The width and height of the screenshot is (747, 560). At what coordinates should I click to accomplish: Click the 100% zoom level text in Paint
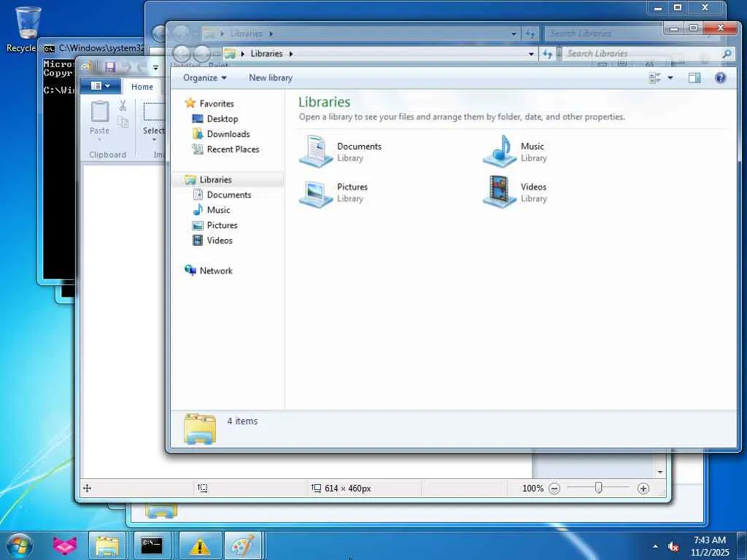[x=533, y=488]
